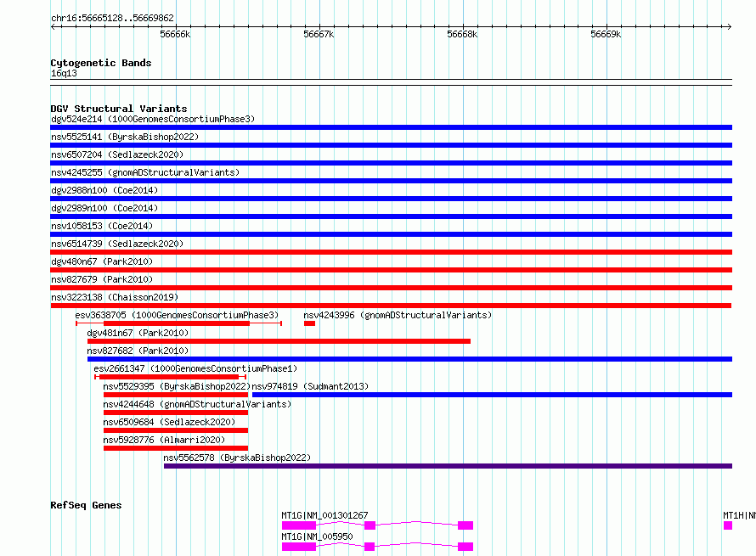Click the nsv5529395 red variant bar
The width and height of the screenshot is (756, 556).
click(x=176, y=395)
